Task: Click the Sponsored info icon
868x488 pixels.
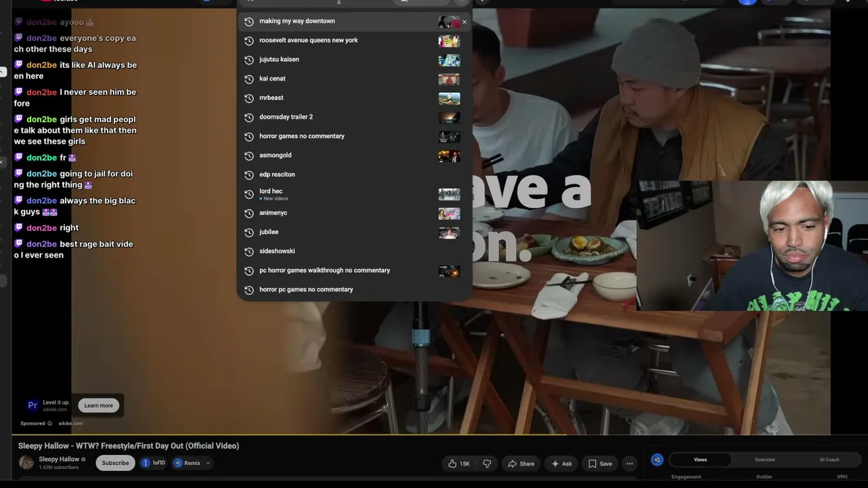Action: point(50,424)
